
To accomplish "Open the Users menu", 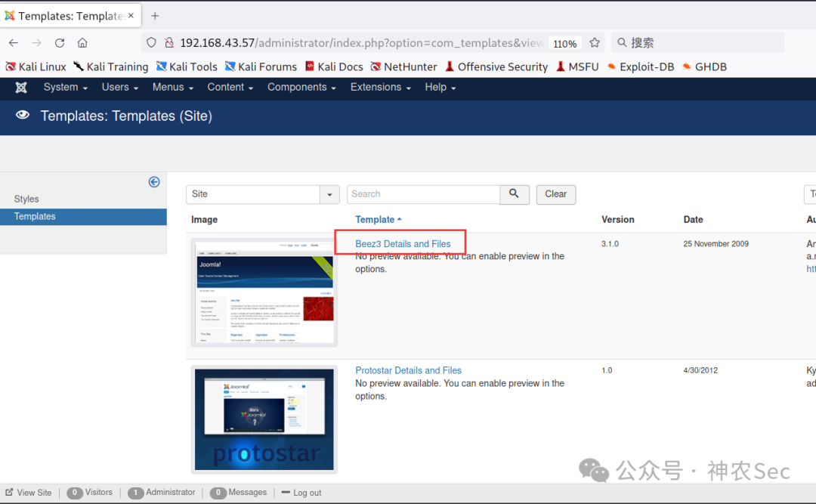I will pos(120,88).
